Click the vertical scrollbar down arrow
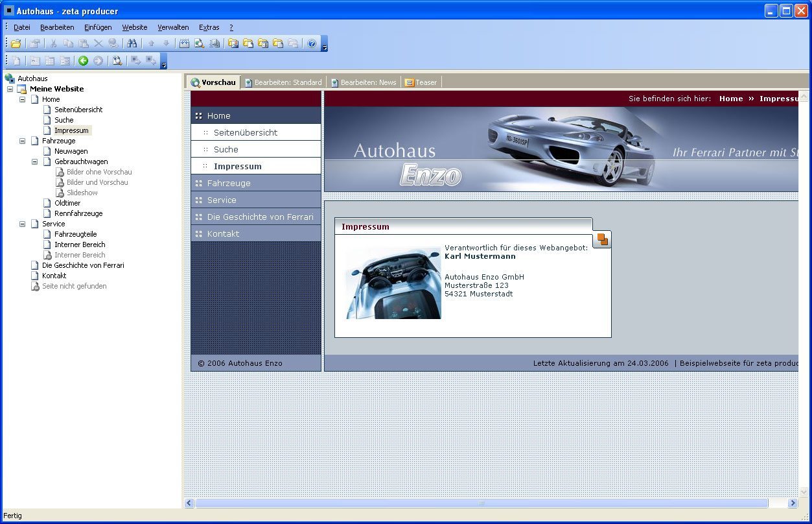The height and width of the screenshot is (524, 812). tap(804, 492)
